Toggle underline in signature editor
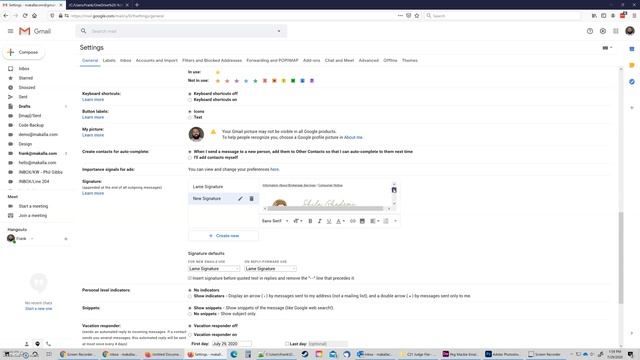This screenshot has width=640, height=360. (329, 221)
